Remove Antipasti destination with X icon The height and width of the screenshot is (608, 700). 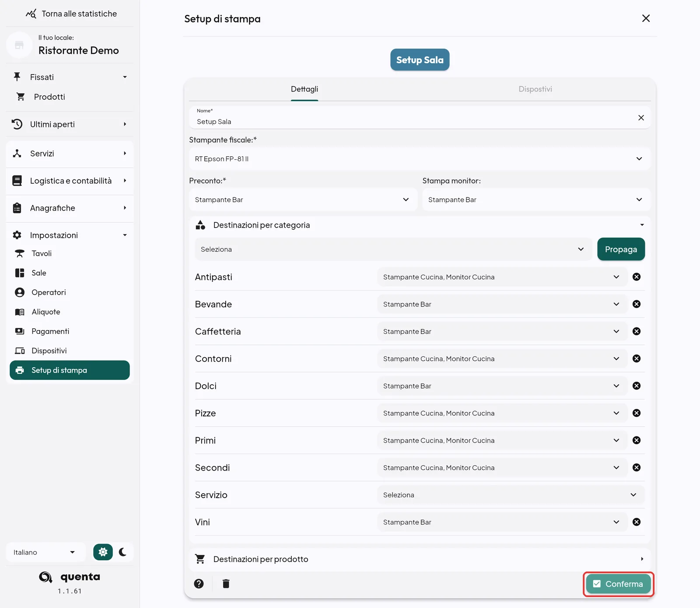(637, 277)
